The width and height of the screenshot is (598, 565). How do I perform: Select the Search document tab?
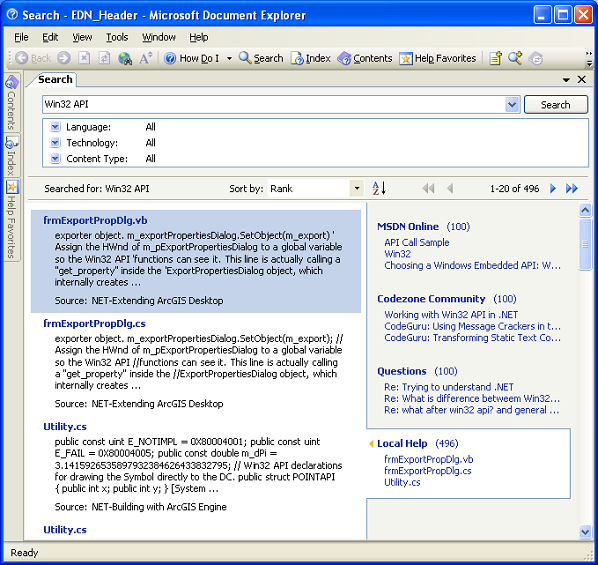[x=55, y=79]
